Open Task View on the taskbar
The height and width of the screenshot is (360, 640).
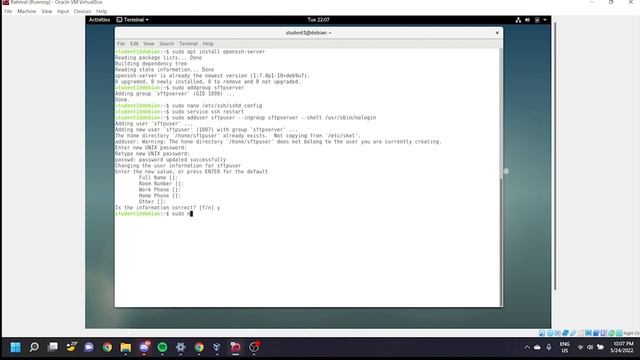point(53,347)
